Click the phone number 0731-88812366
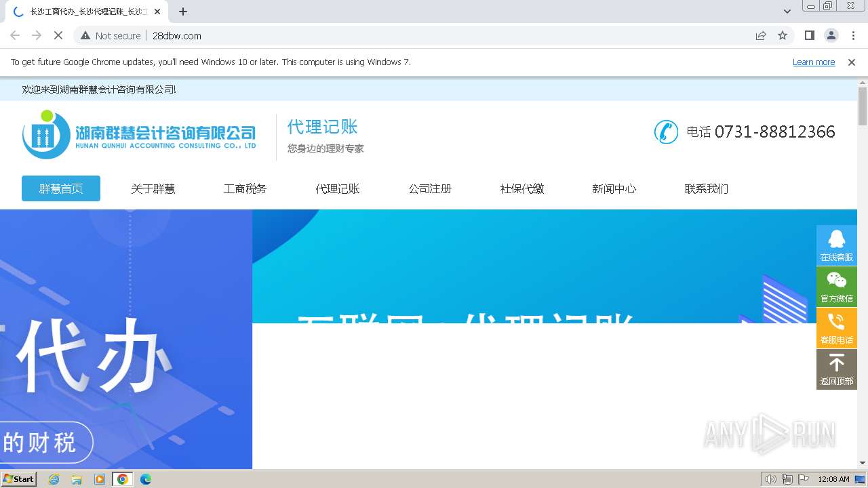868x488 pixels. [x=774, y=131]
